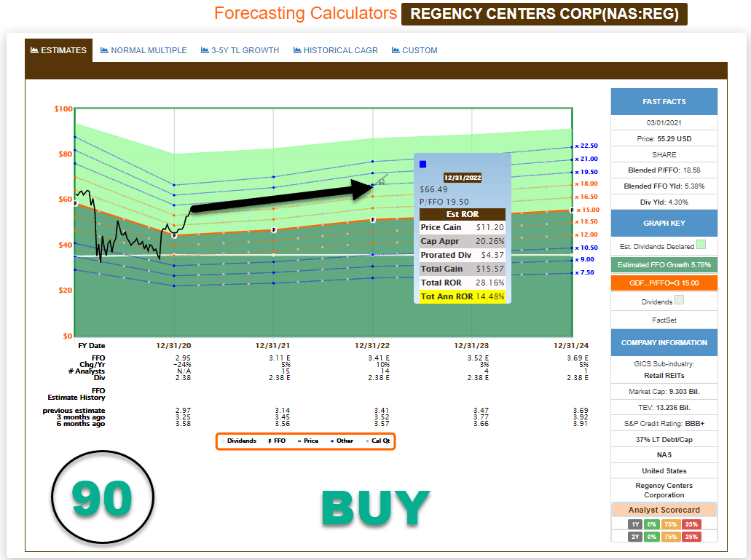
Task: Click the 12/31/23 fiscal year date
Action: tap(471, 346)
